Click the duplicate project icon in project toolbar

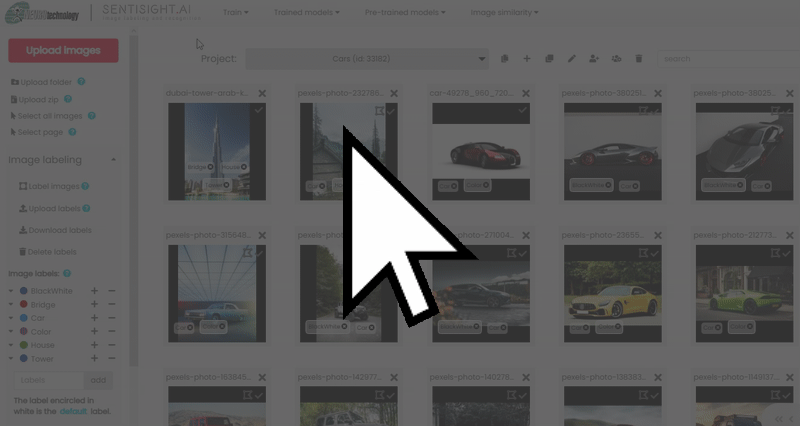click(x=549, y=59)
